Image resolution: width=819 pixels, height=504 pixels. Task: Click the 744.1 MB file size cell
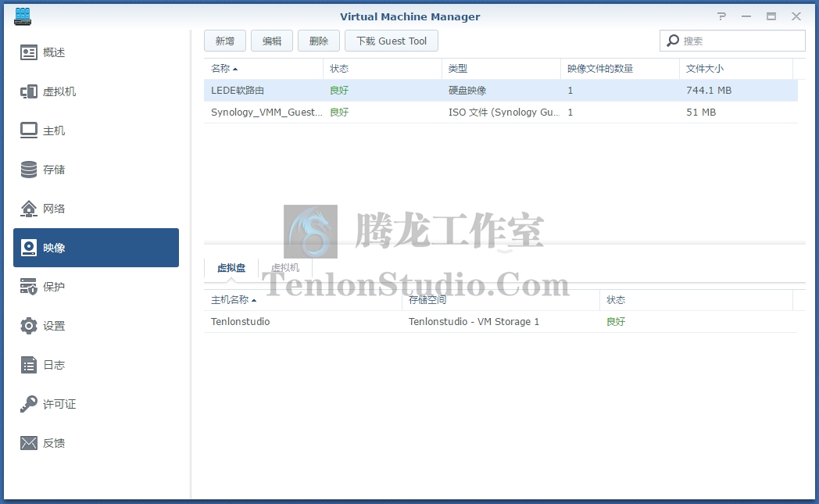[x=709, y=91]
